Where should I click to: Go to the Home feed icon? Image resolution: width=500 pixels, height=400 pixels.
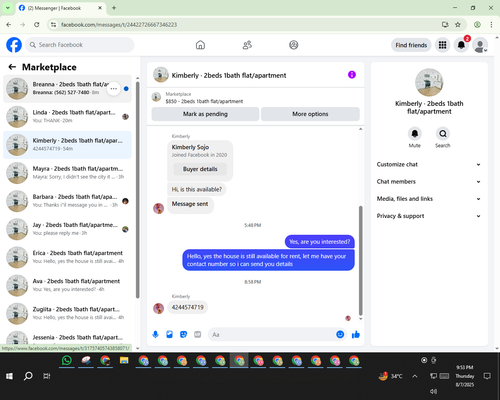point(200,45)
